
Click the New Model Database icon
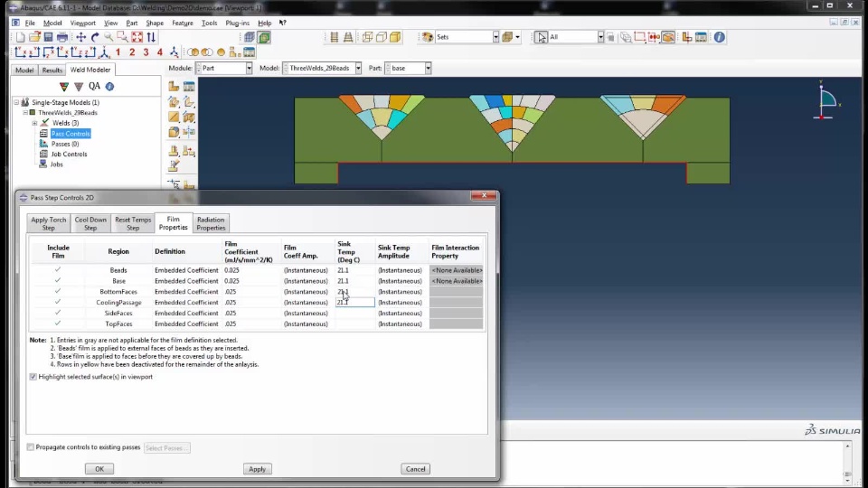click(21, 37)
